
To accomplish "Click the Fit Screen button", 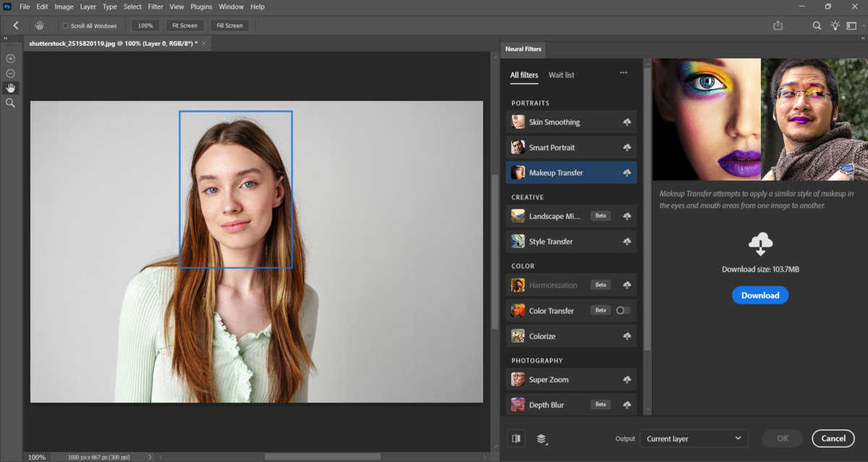I will (184, 25).
